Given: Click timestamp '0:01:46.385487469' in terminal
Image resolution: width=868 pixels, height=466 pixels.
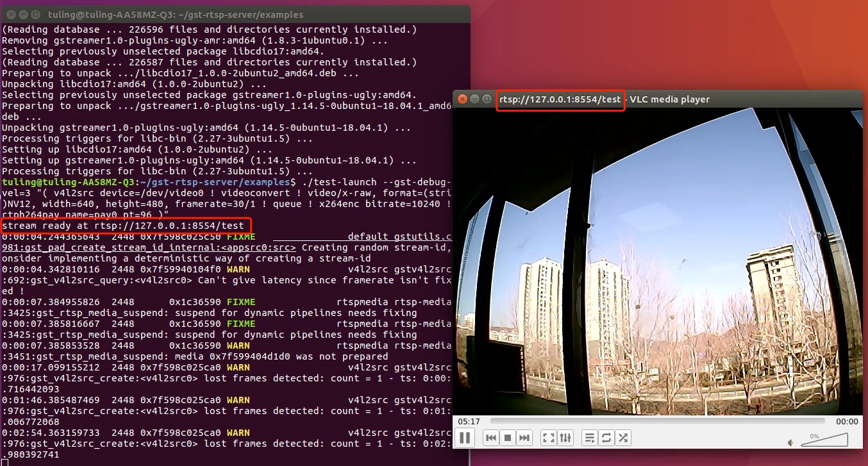Looking at the screenshot, I should pos(51,400).
